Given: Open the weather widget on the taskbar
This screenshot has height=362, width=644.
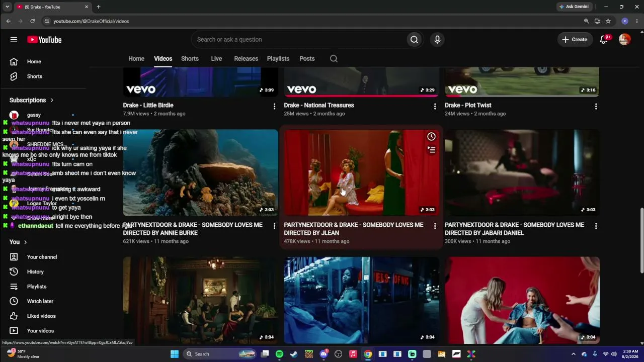Looking at the screenshot, I should coord(24,354).
